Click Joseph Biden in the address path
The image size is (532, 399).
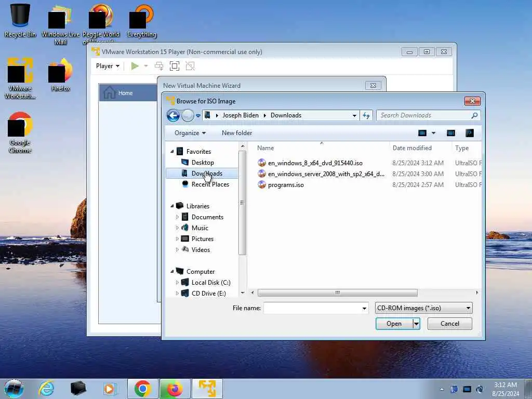pyautogui.click(x=240, y=115)
